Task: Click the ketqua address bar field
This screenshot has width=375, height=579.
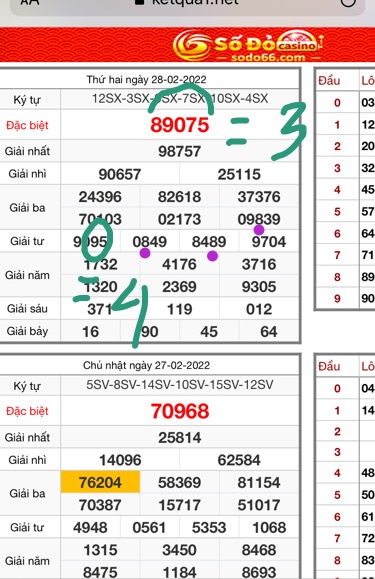Action: [x=188, y=4]
